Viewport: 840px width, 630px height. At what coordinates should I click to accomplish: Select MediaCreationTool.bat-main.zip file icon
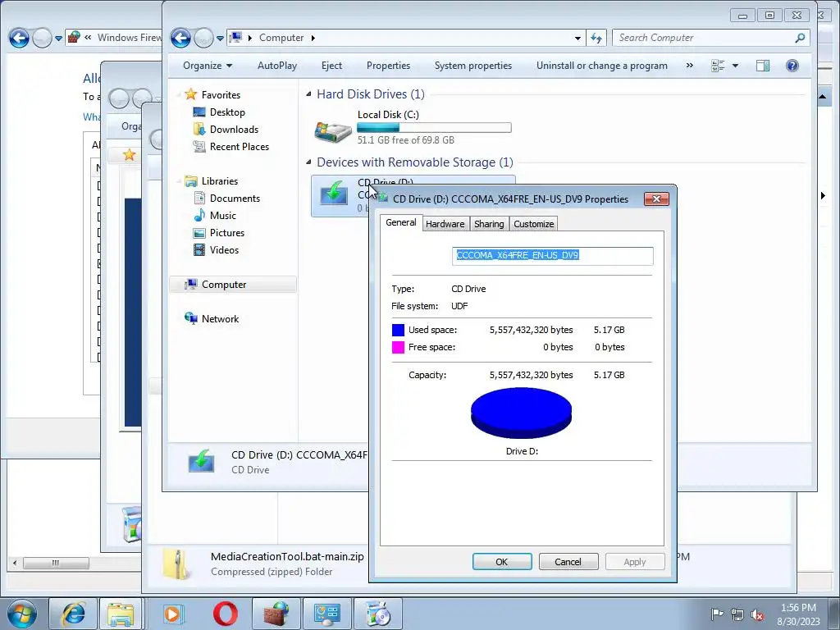(176, 564)
